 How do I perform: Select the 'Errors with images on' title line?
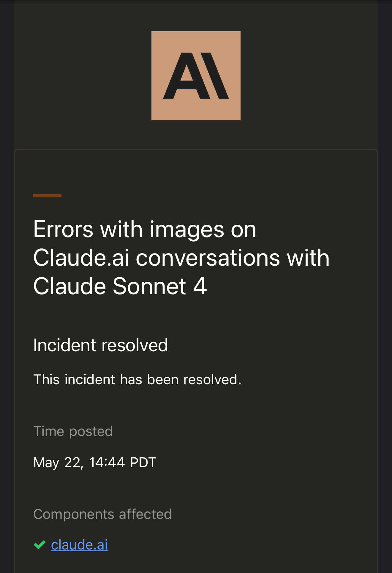point(145,229)
